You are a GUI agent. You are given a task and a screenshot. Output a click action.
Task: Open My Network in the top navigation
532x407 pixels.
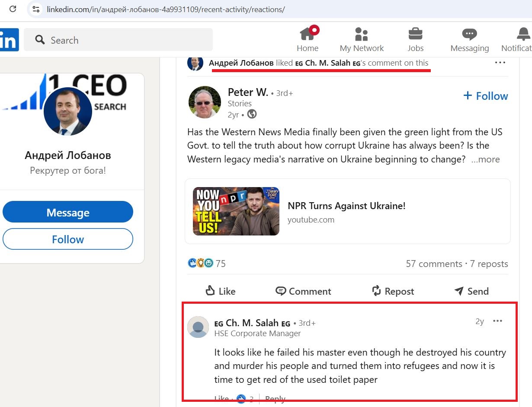click(x=362, y=39)
